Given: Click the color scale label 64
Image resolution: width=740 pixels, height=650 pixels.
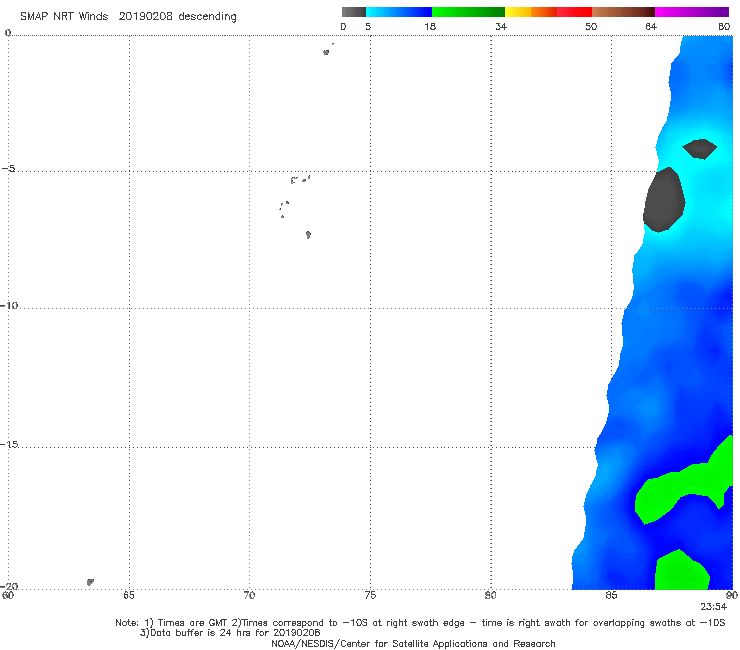Looking at the screenshot, I should click(x=651, y=27).
